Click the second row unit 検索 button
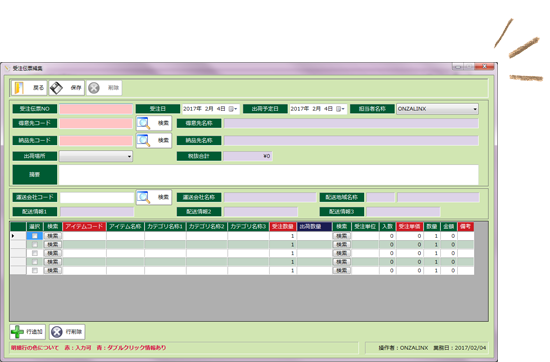Screen dimensions: 550x362 click(342, 244)
